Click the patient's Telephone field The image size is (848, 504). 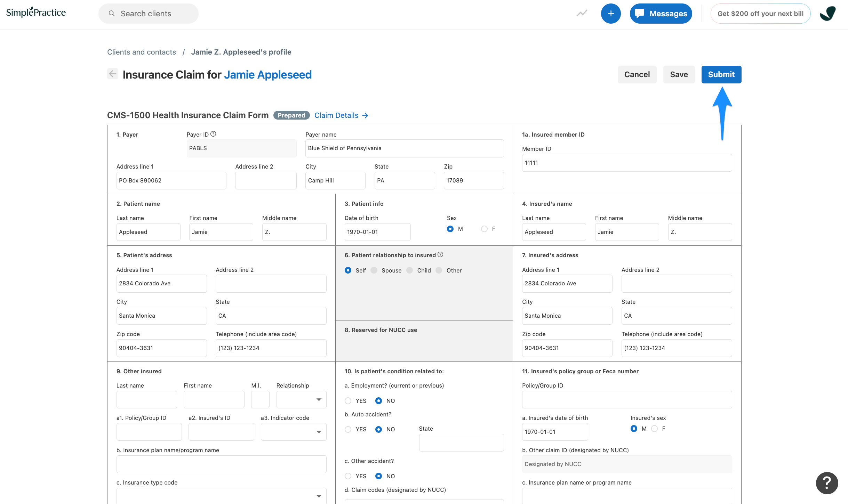271,348
